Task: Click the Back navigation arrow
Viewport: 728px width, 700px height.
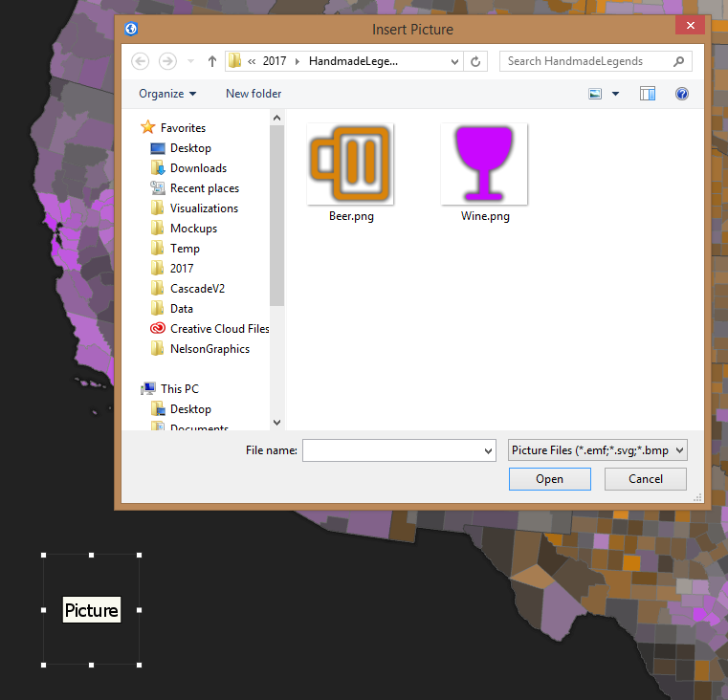Action: pyautogui.click(x=141, y=61)
